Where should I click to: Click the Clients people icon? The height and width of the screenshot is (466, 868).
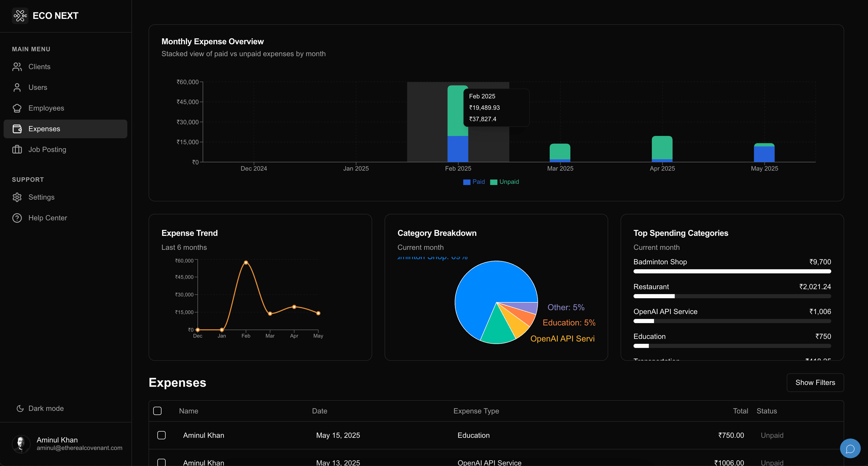pyautogui.click(x=17, y=67)
